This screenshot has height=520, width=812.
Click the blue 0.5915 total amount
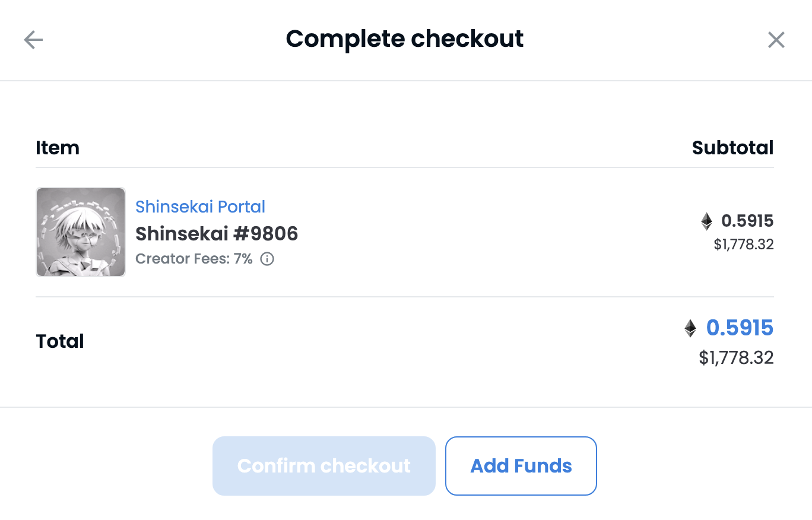(x=740, y=328)
